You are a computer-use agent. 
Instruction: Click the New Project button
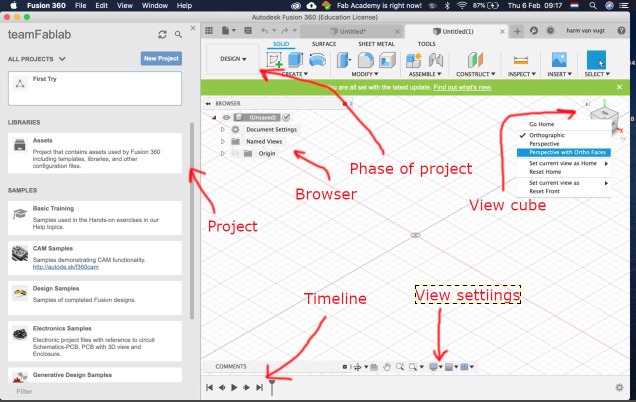click(x=161, y=58)
